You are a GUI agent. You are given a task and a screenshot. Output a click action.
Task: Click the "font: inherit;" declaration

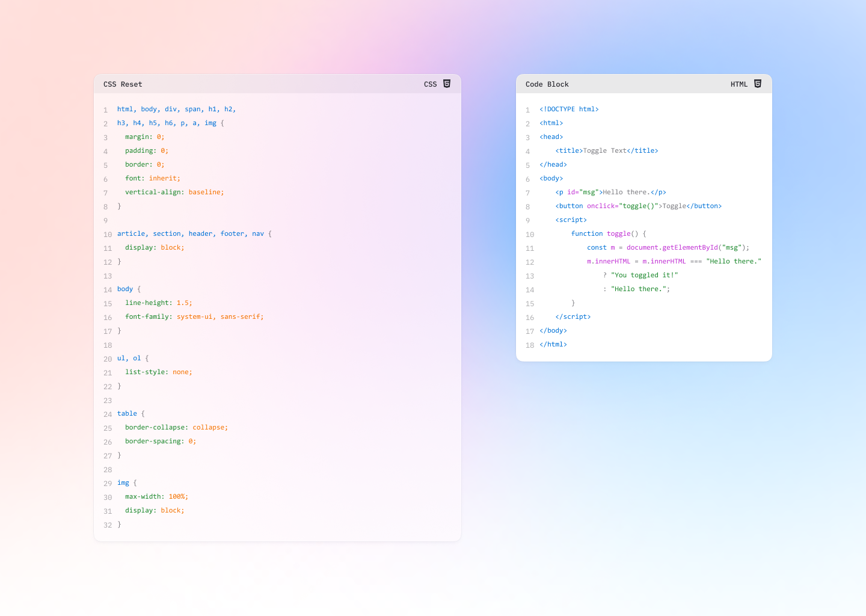tap(153, 179)
